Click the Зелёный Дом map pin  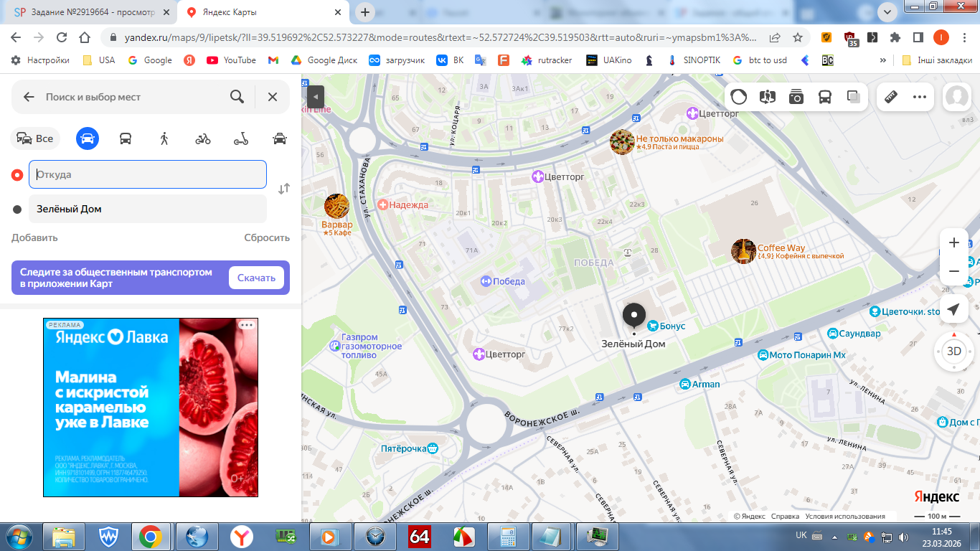pyautogui.click(x=633, y=316)
